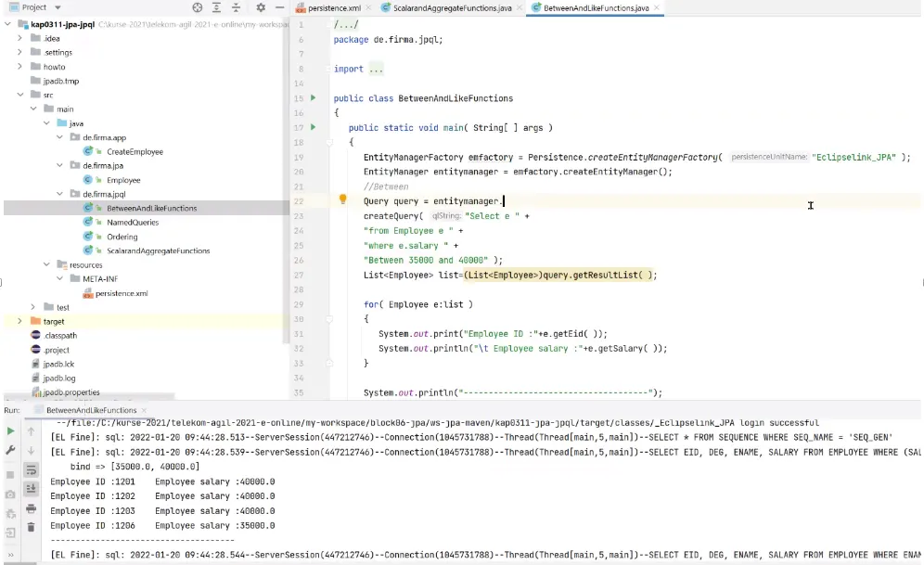Open Project panel settings gear
Image resolution: width=924 pixels, height=565 pixels.
coord(261,7)
